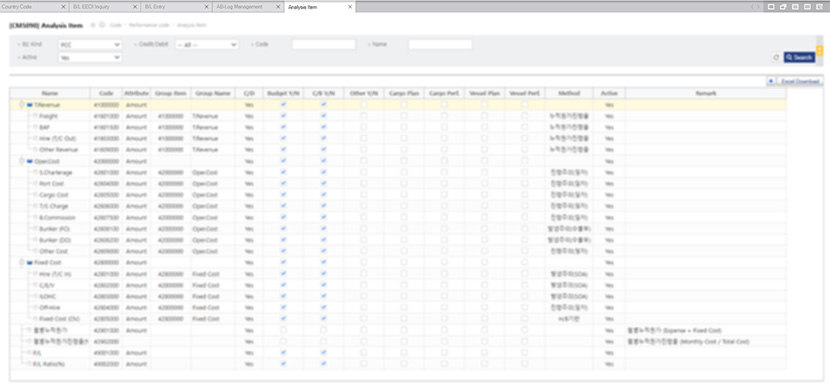Sort by the Code column header
Image resolution: width=830 pixels, height=388 pixels.
tap(106, 93)
